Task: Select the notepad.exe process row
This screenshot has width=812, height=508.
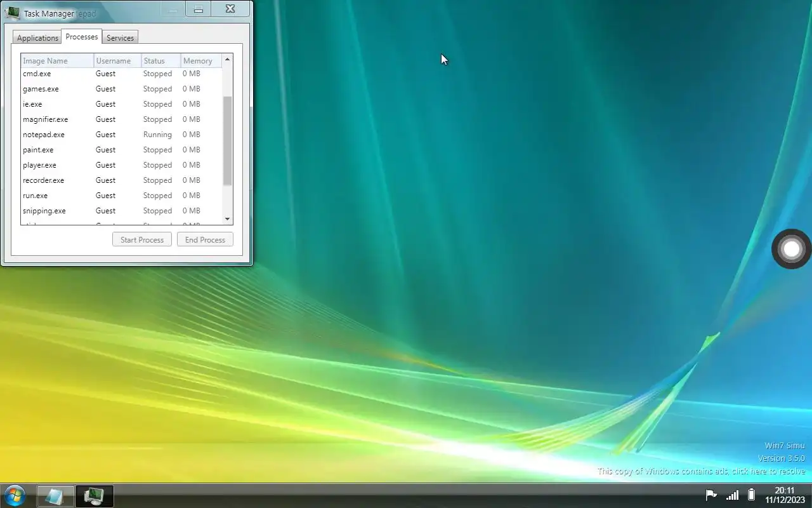Action: pyautogui.click(x=121, y=135)
